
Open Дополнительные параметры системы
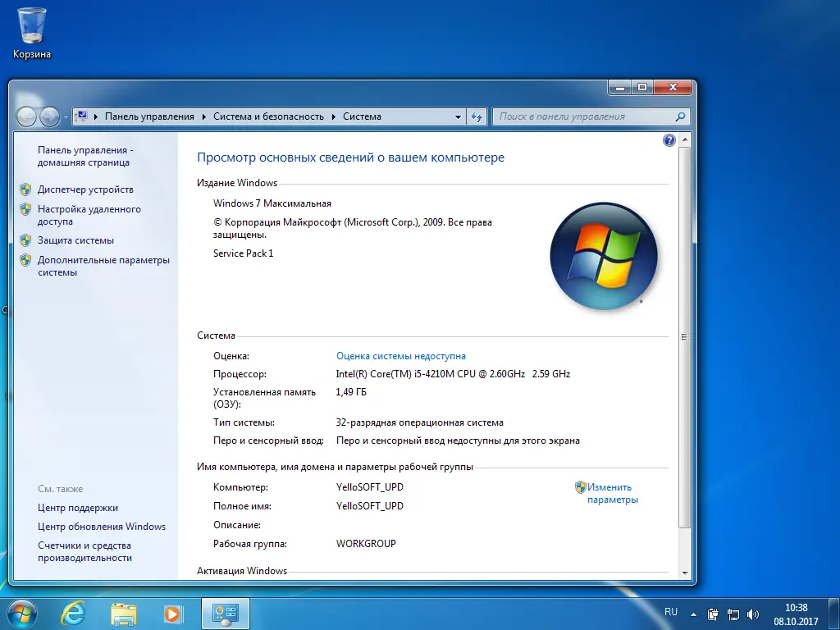point(103,267)
